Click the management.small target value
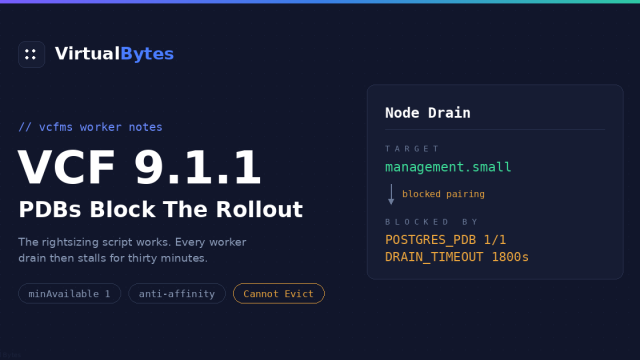Image resolution: width=640 pixels, height=360 pixels. pyautogui.click(x=448, y=167)
